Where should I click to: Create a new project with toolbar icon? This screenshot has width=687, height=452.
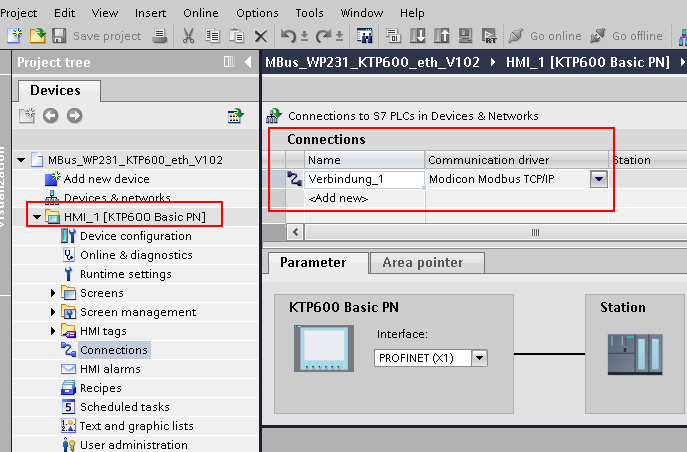pyautogui.click(x=14, y=36)
